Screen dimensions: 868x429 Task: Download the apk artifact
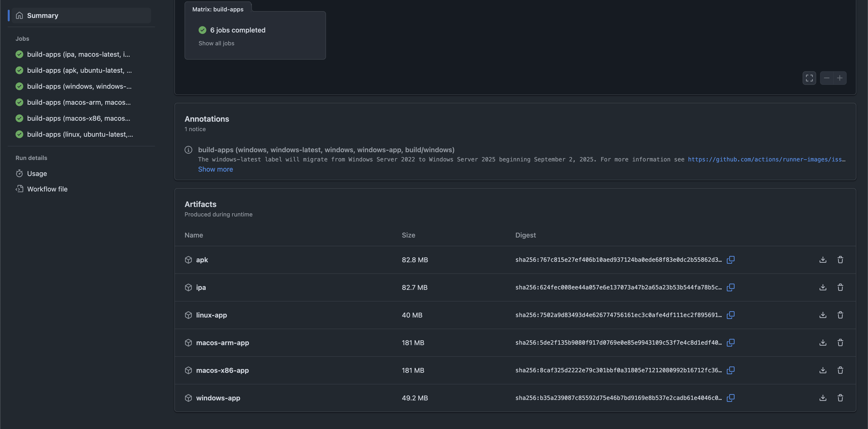click(x=822, y=260)
